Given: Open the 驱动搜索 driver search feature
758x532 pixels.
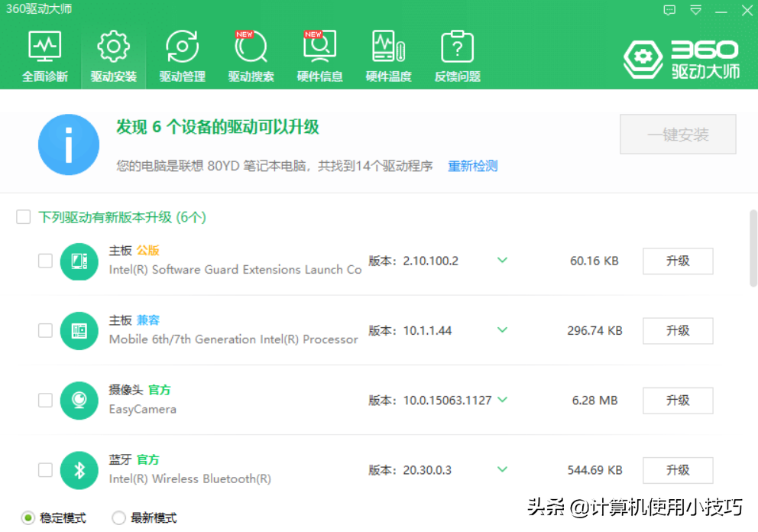Looking at the screenshot, I should pos(250,54).
